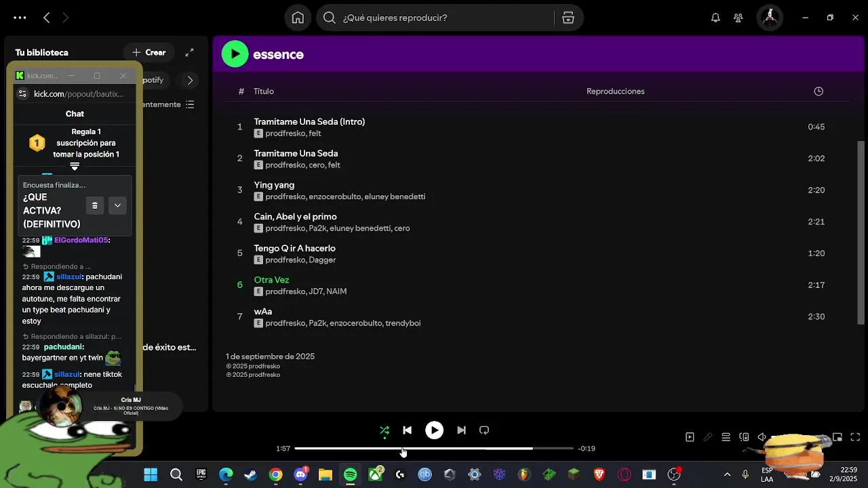Open artist link trendyboi
Viewport: 868px width, 488px height.
[x=403, y=323]
